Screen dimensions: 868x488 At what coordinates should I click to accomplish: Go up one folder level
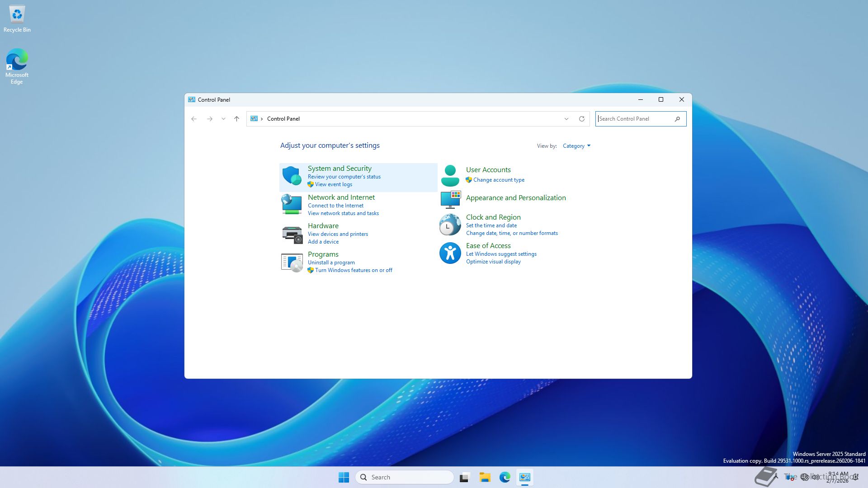click(x=236, y=119)
